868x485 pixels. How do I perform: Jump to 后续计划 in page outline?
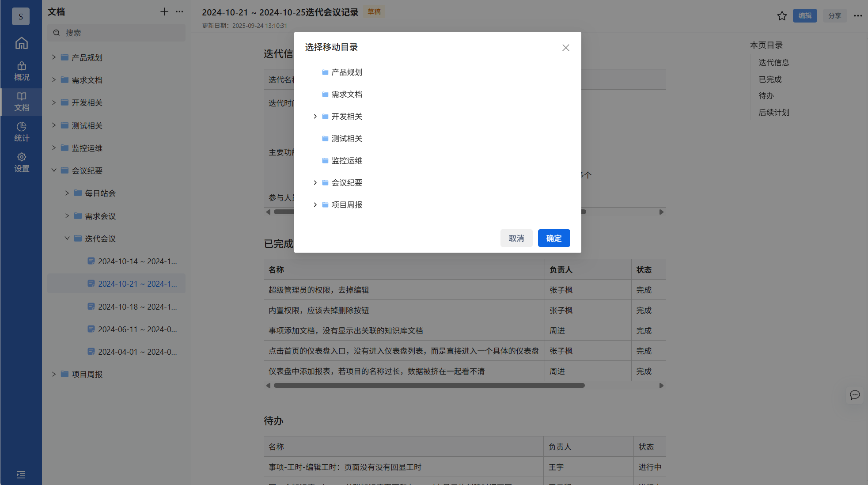[773, 113]
